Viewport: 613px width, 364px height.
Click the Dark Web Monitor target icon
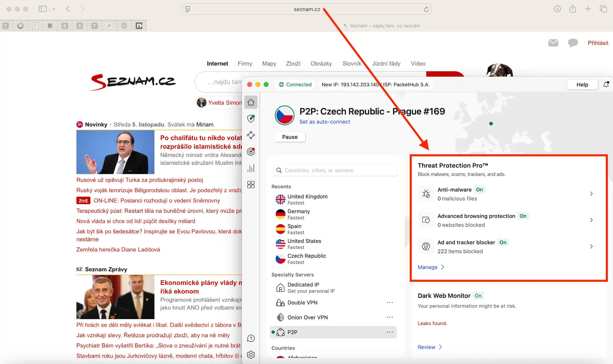coord(251,151)
